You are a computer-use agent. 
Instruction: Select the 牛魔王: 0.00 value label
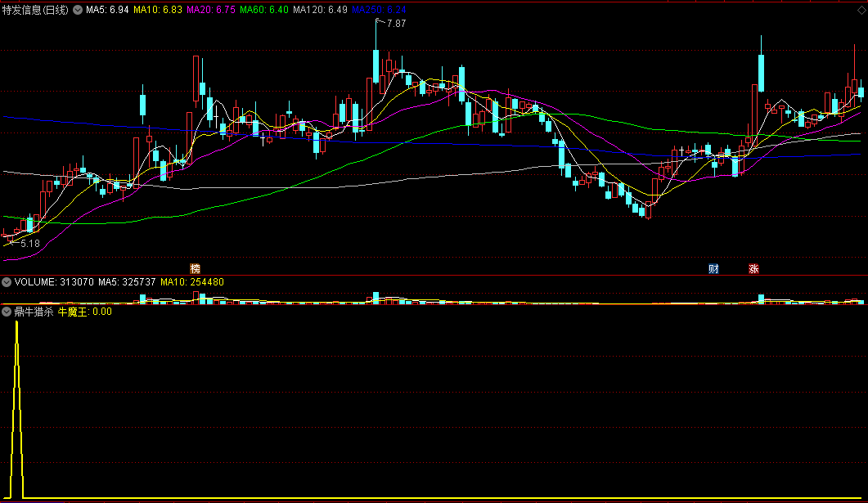(x=85, y=312)
